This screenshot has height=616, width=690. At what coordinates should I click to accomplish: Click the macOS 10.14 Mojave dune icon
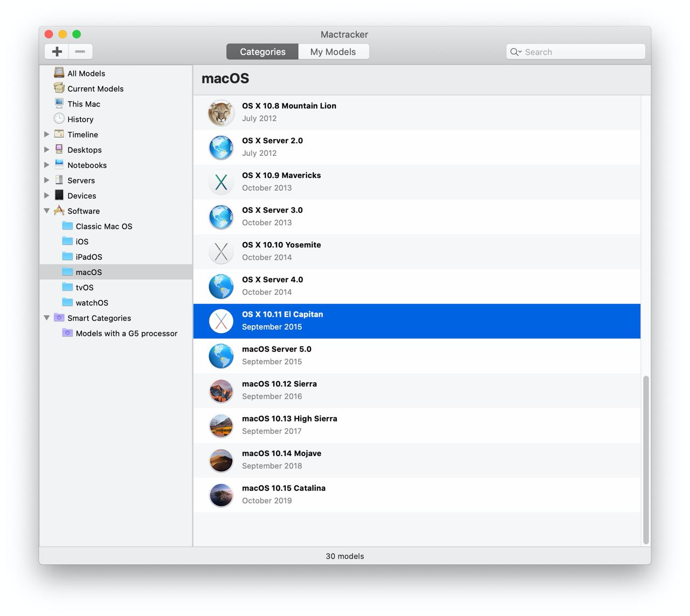point(221,460)
